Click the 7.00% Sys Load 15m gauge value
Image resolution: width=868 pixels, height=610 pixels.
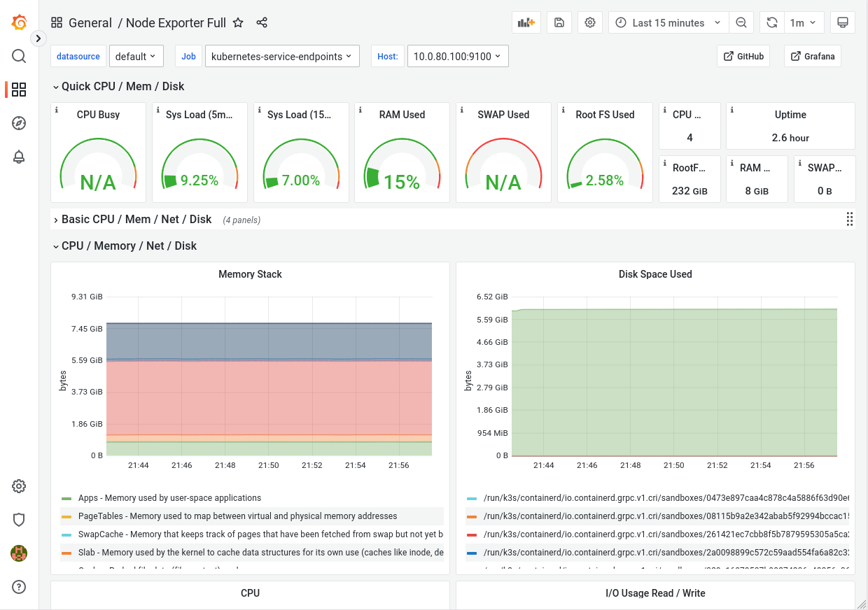click(x=301, y=180)
